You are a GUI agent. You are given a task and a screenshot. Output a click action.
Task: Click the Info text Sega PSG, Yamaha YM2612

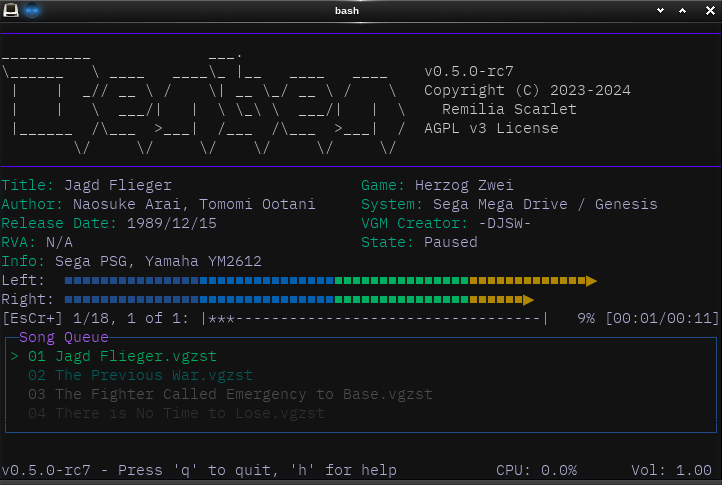[x=158, y=261]
